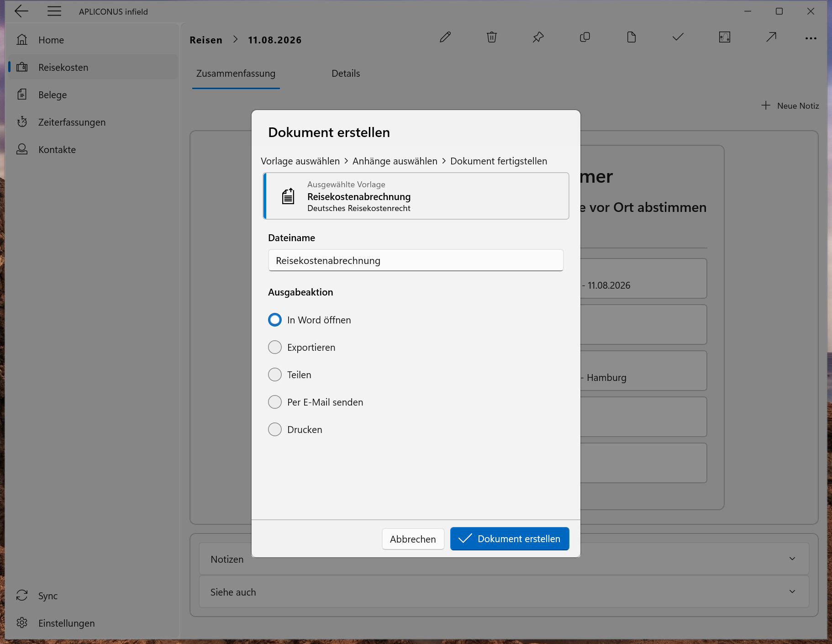The image size is (832, 644).
Task: Go to Anhänge auswählen step
Action: [395, 161]
